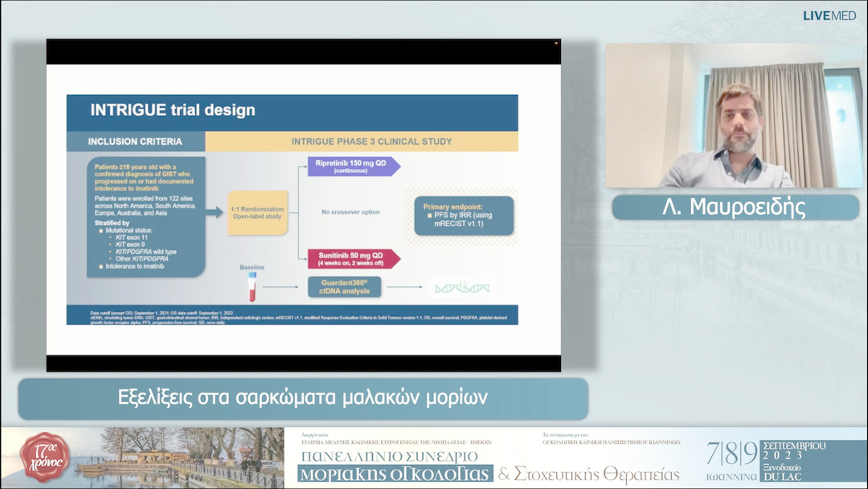This screenshot has height=489, width=868.
Task: Click the speaker's webcam video feed
Action: pos(733,115)
